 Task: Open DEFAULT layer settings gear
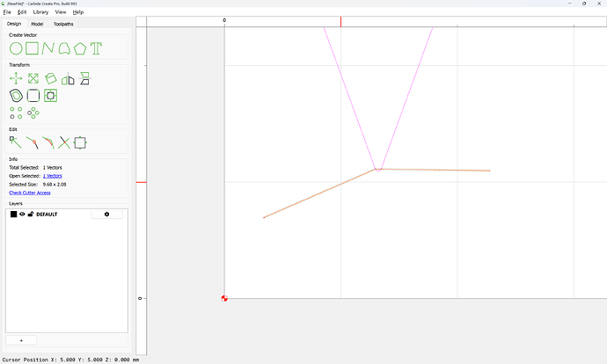pos(106,215)
